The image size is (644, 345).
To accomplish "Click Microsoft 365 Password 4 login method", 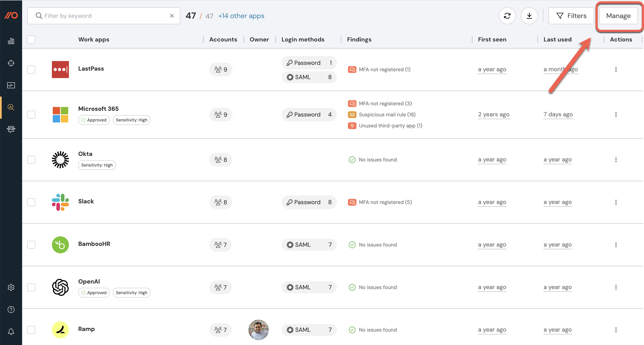I will (x=309, y=114).
